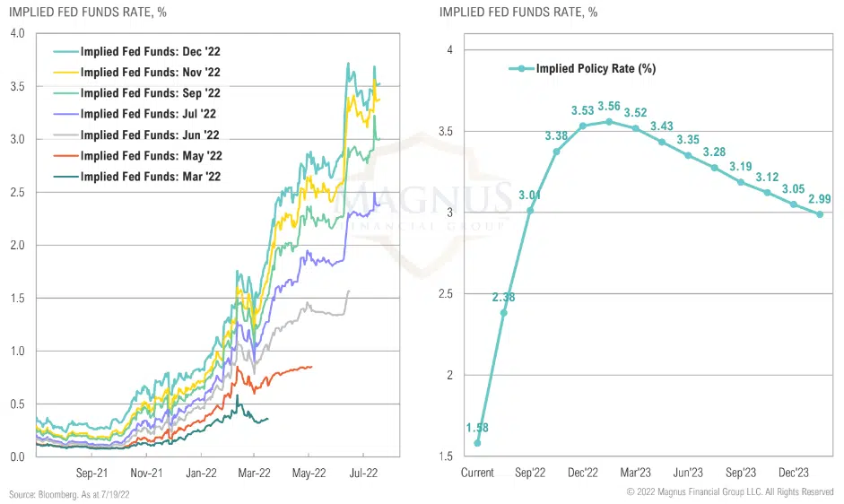Click the Sep'22 x-axis label on right chart
Screen dimensions: 844x504
click(x=530, y=473)
